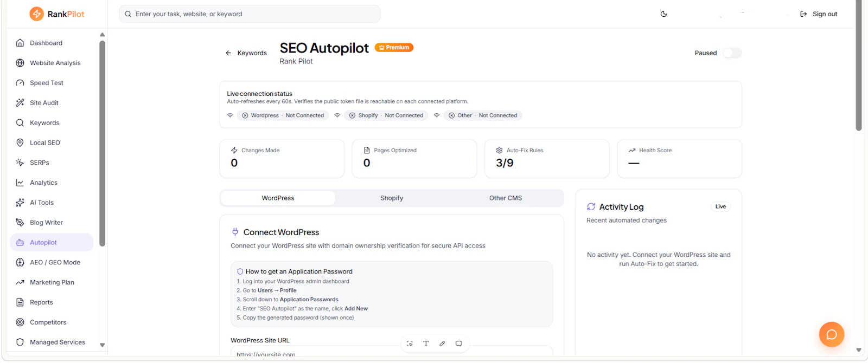The width and height of the screenshot is (868, 363).
Task: Click the page scroll down arrow
Action: click(859, 350)
